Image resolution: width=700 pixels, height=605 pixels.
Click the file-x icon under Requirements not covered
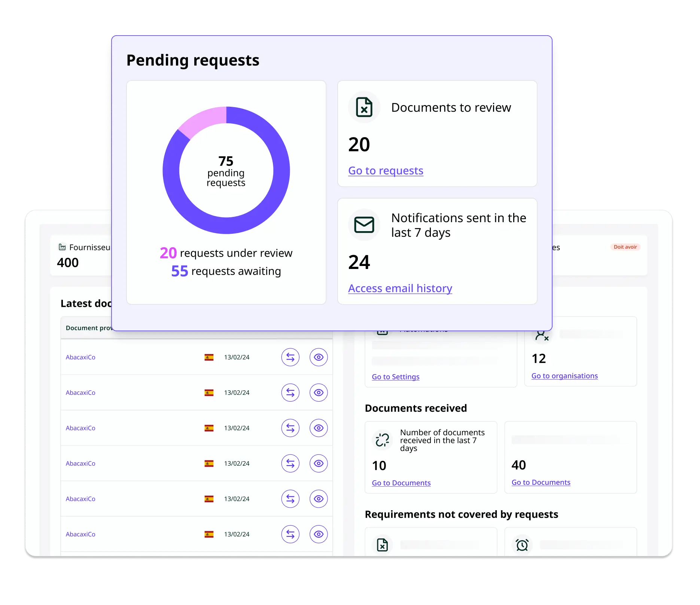382,545
